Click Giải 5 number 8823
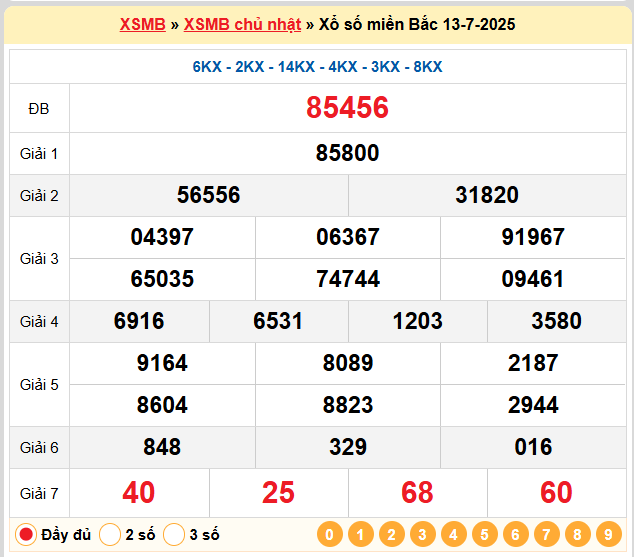Screen dimensions: 634x557 348,405
